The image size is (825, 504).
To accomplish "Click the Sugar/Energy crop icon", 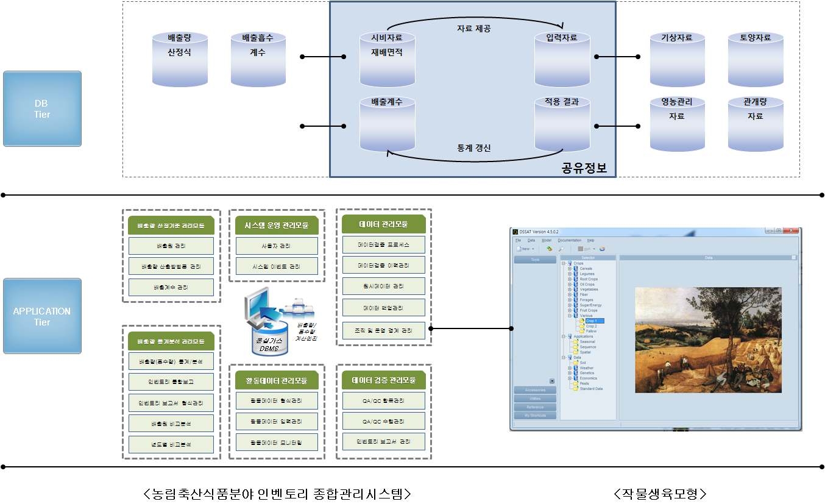I will tap(576, 305).
